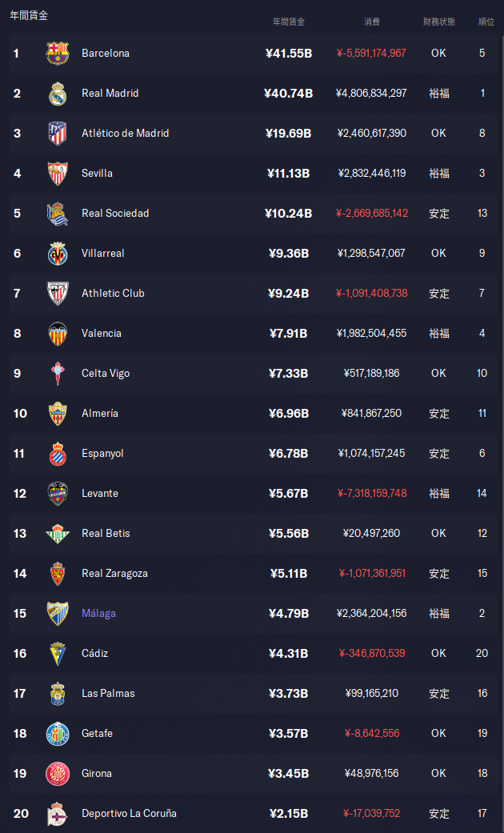Sort by 順位 column header

click(x=486, y=22)
